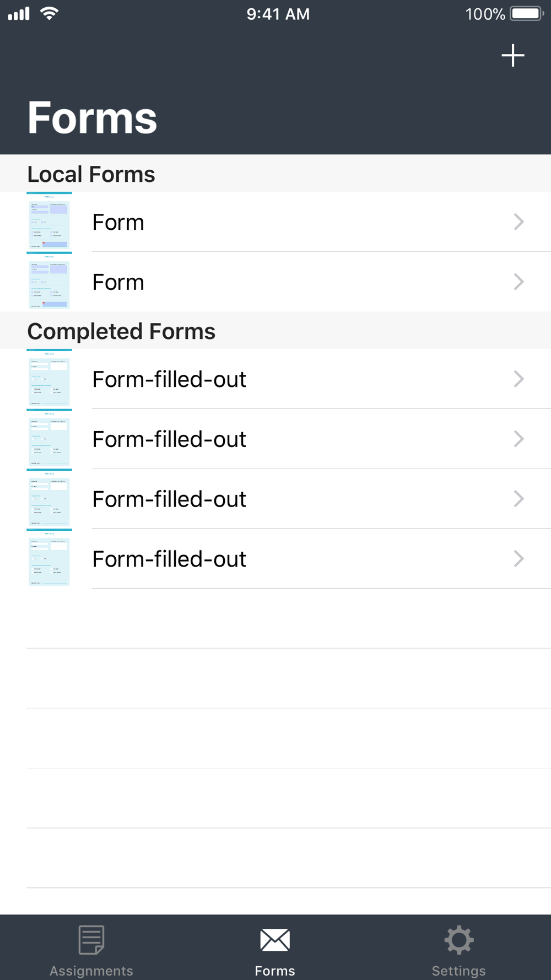Select second Form-filled-out list entry
Viewport: 551px width, 980px height.
pyautogui.click(x=275, y=439)
